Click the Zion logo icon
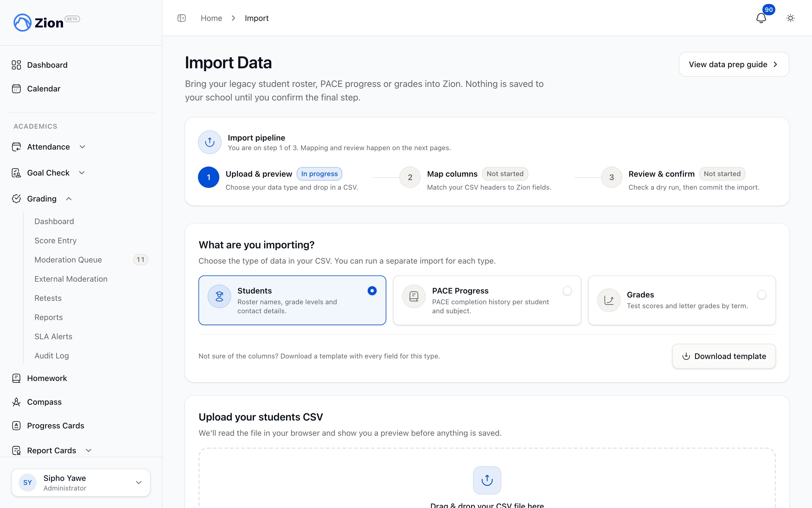This screenshot has height=508, width=812. [x=22, y=23]
